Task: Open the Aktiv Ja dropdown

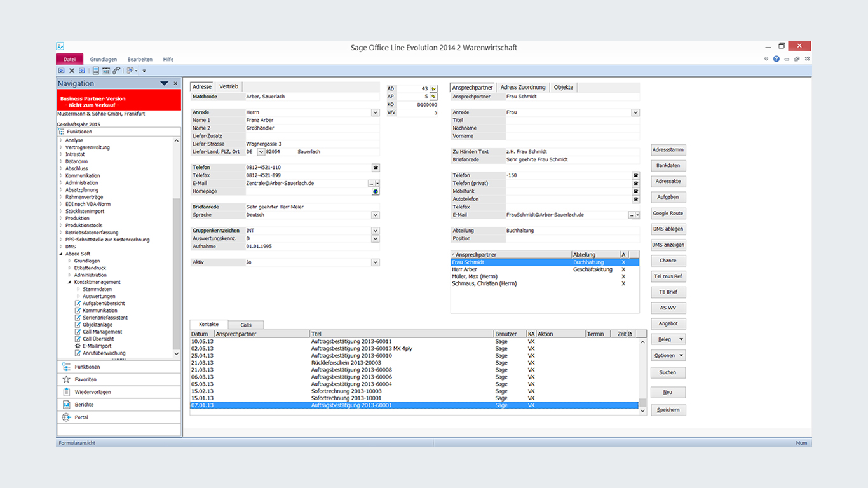Action: click(376, 262)
